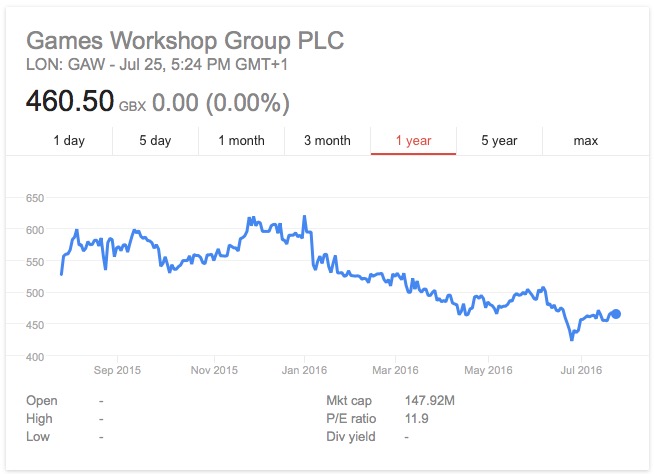Open the 1 month chart view

pos(241,141)
